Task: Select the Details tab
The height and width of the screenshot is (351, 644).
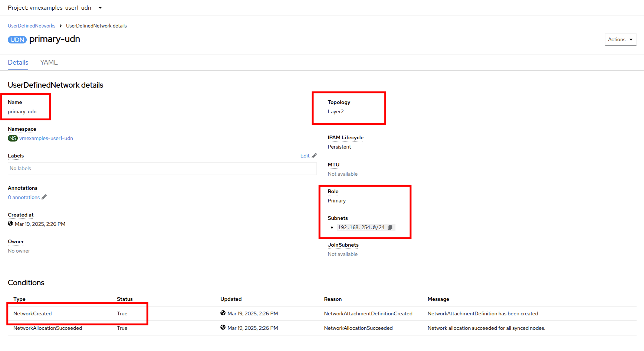Action: pyautogui.click(x=18, y=62)
